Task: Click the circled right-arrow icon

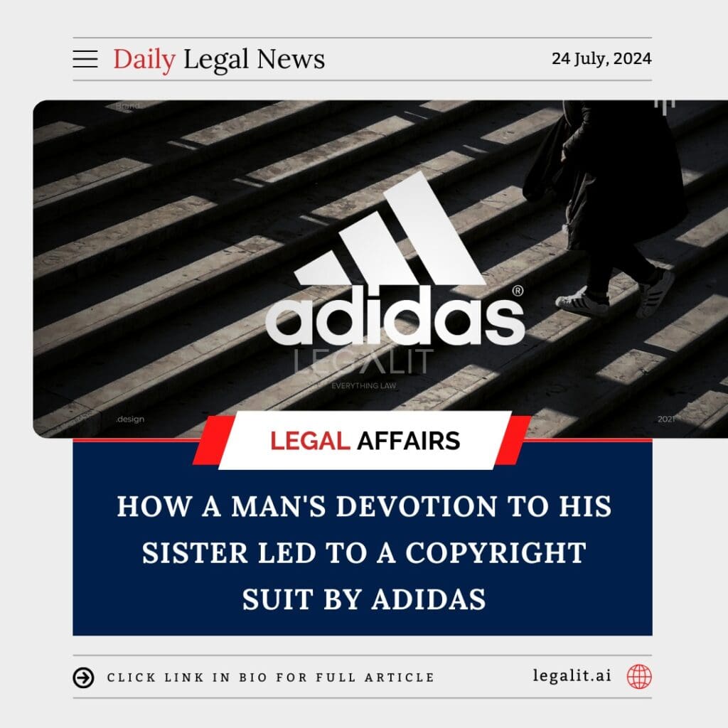Action: pos(84,678)
